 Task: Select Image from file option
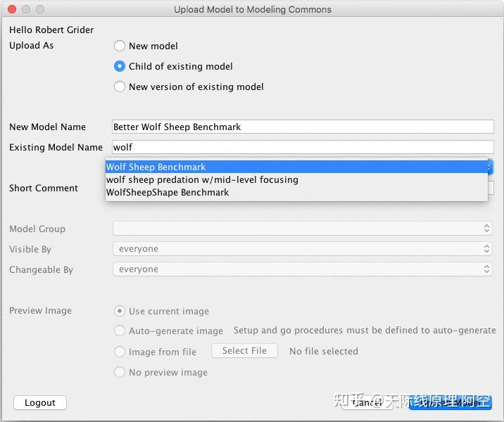tap(120, 352)
